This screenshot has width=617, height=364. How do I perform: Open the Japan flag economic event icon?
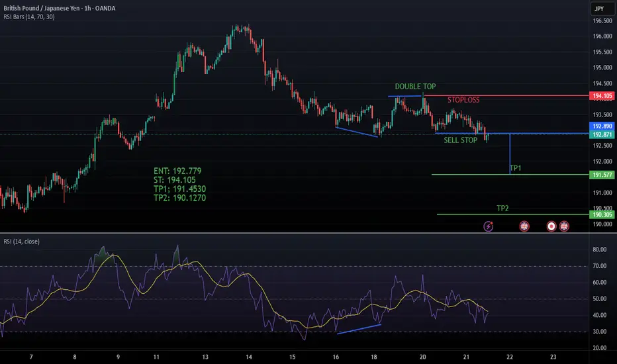tap(551, 226)
